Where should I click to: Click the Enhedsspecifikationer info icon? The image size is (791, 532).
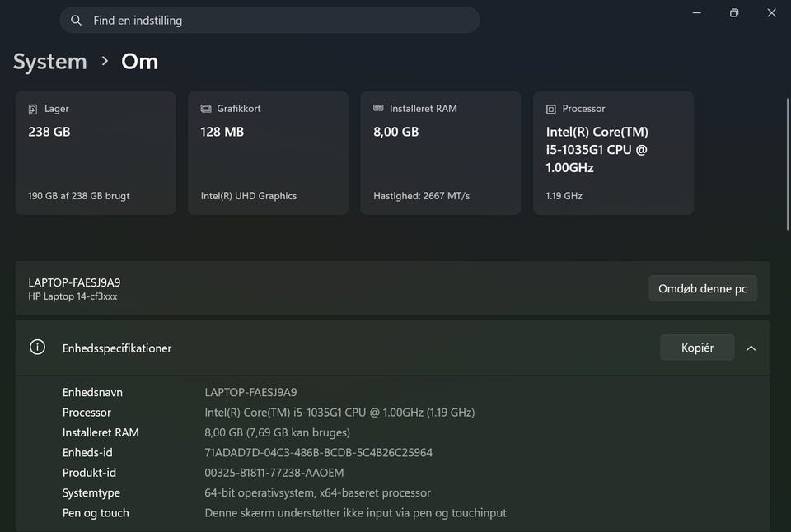pyautogui.click(x=37, y=348)
